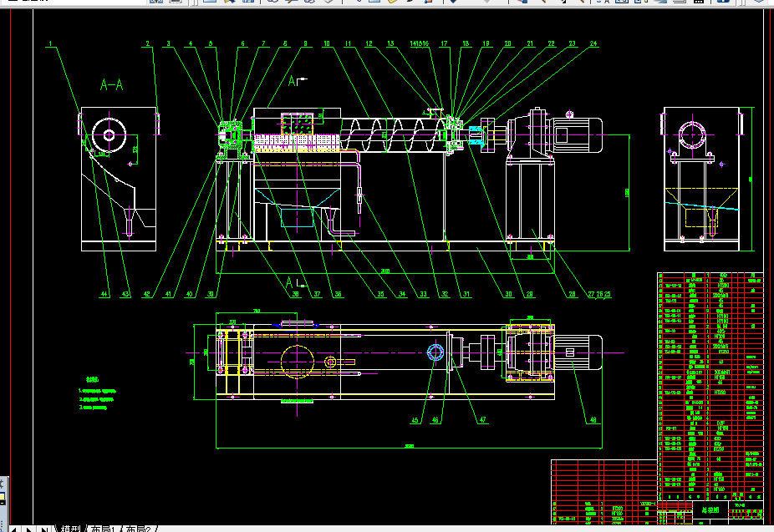The height and width of the screenshot is (532, 774).
Task: Select part balloon number 44
Action: click(x=104, y=294)
